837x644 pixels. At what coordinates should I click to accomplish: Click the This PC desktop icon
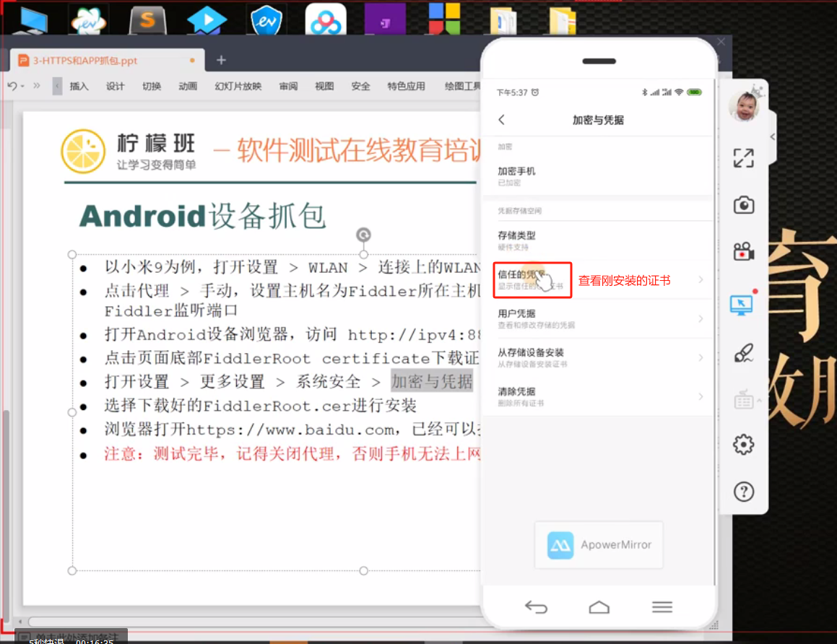(32, 19)
